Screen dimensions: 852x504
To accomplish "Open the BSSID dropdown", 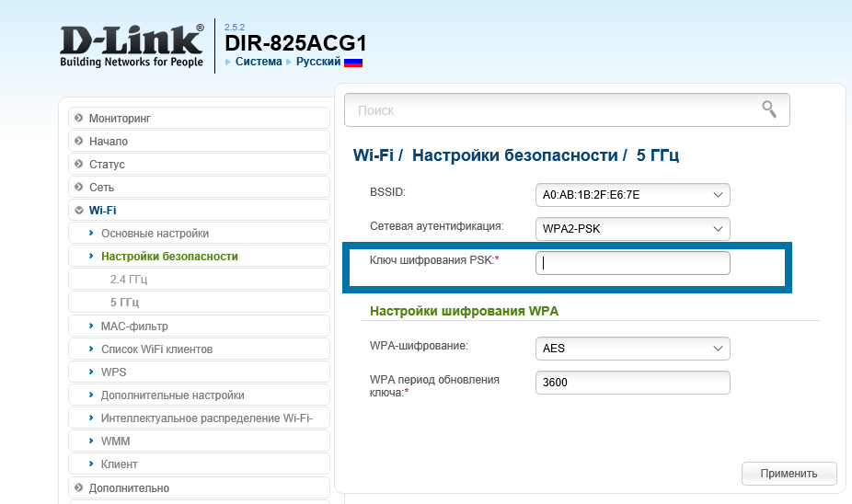I will pyautogui.click(x=632, y=195).
